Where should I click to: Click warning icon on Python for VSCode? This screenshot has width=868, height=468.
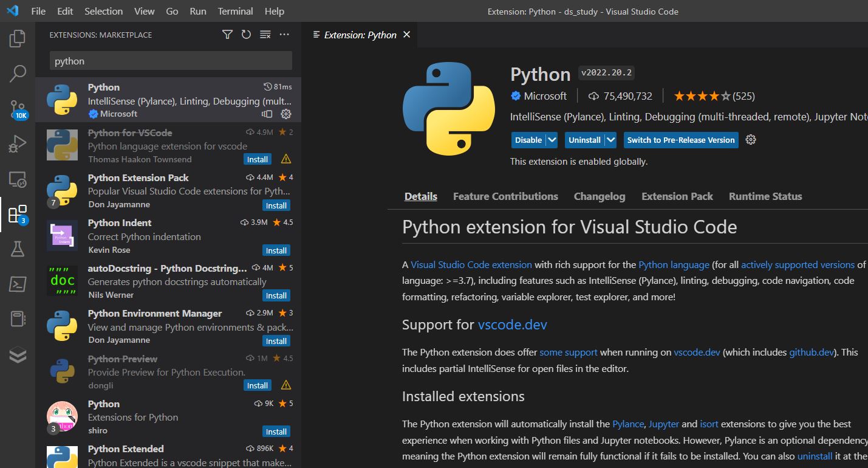coord(286,159)
